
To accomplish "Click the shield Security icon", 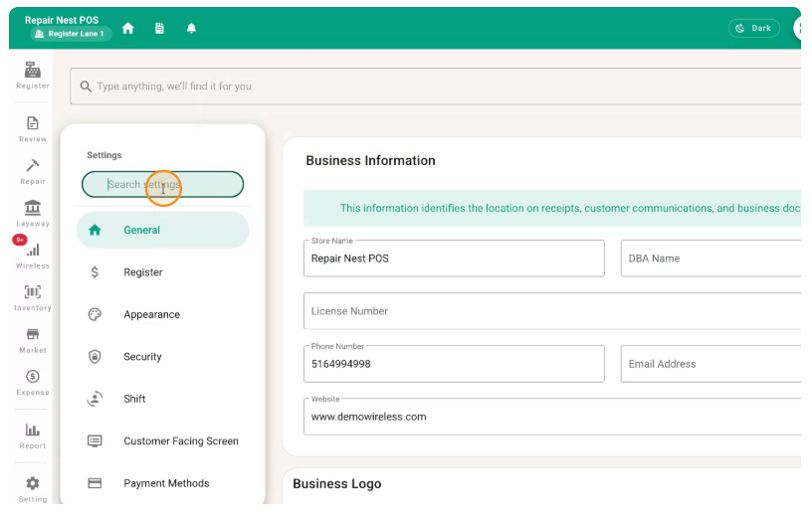I will 95,357.
